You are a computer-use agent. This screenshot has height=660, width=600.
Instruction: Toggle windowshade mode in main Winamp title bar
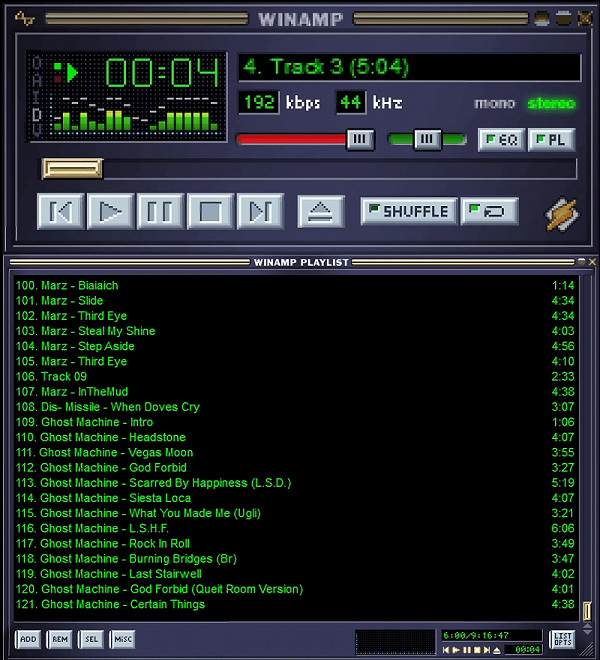[563, 18]
